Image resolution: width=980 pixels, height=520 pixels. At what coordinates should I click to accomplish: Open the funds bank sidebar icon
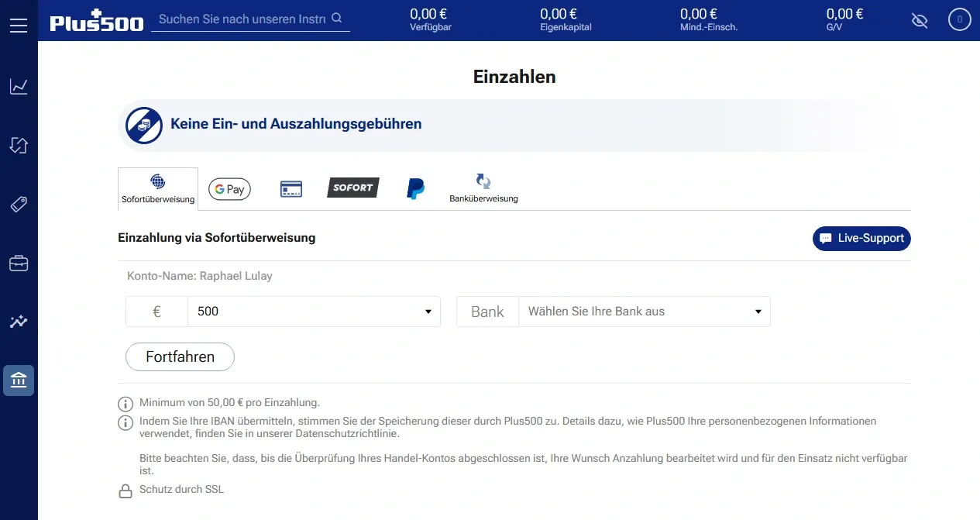click(x=19, y=381)
